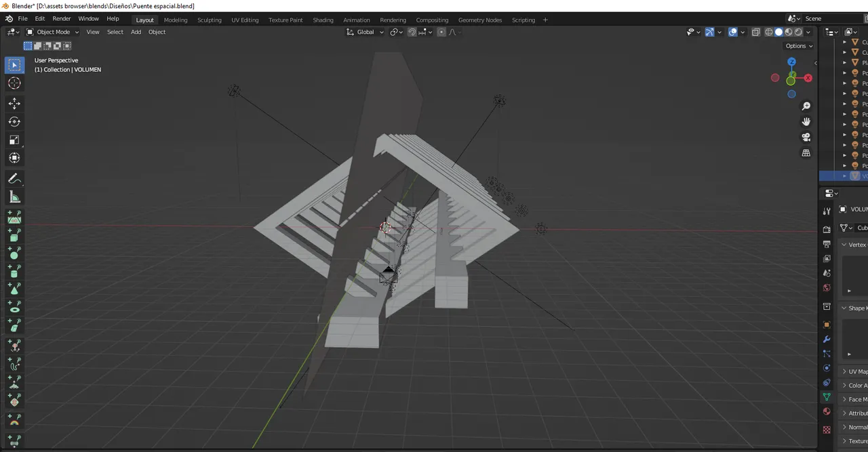Screen dimensions: 868x452
Task: Activate the Measure ruler tool
Action: click(14, 197)
